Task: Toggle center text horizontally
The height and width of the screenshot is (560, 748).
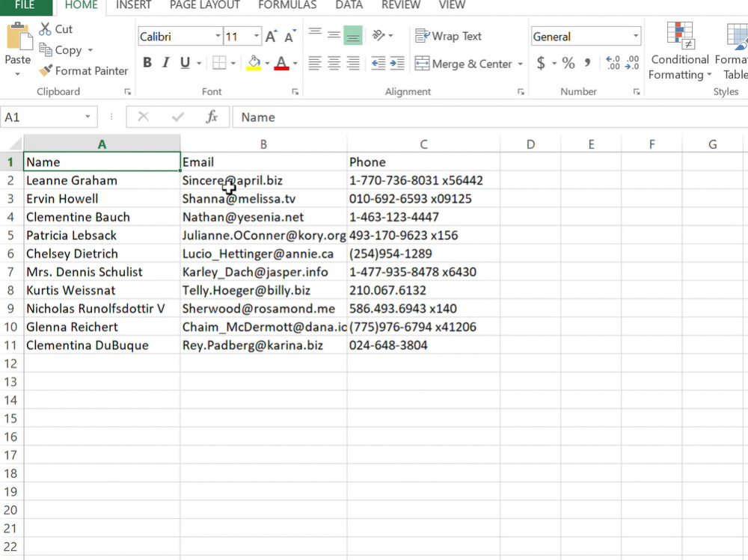Action: (334, 63)
